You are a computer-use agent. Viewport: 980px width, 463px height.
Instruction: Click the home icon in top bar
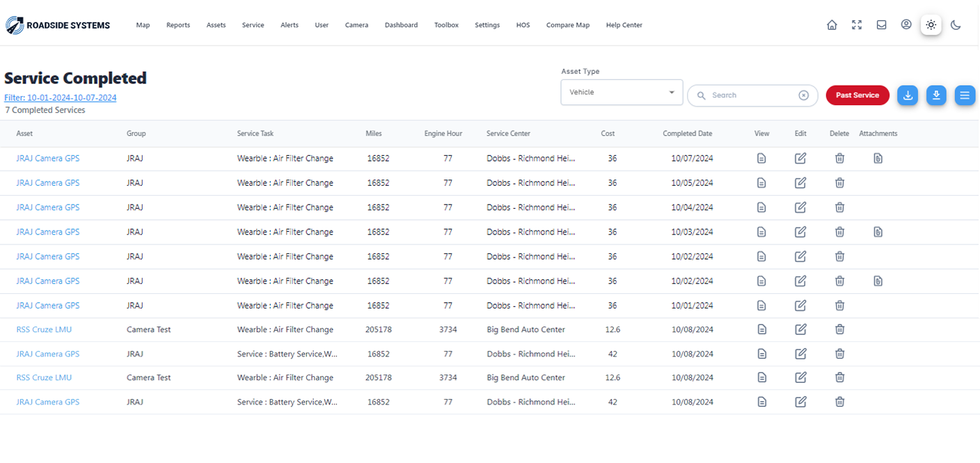[x=832, y=25]
